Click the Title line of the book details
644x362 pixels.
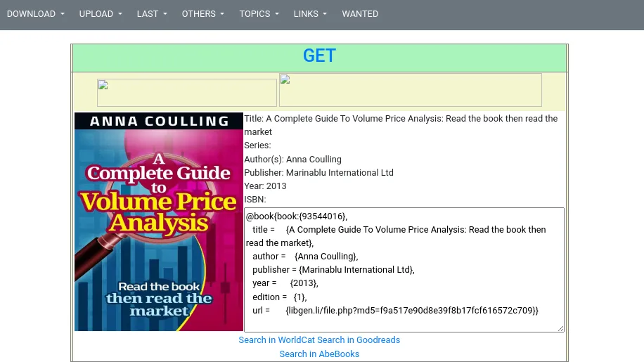tap(401, 125)
